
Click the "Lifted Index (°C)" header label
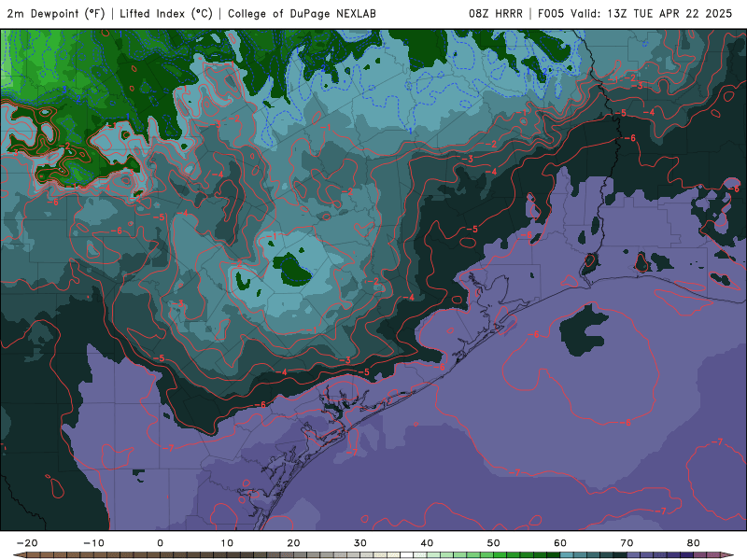[166, 14]
